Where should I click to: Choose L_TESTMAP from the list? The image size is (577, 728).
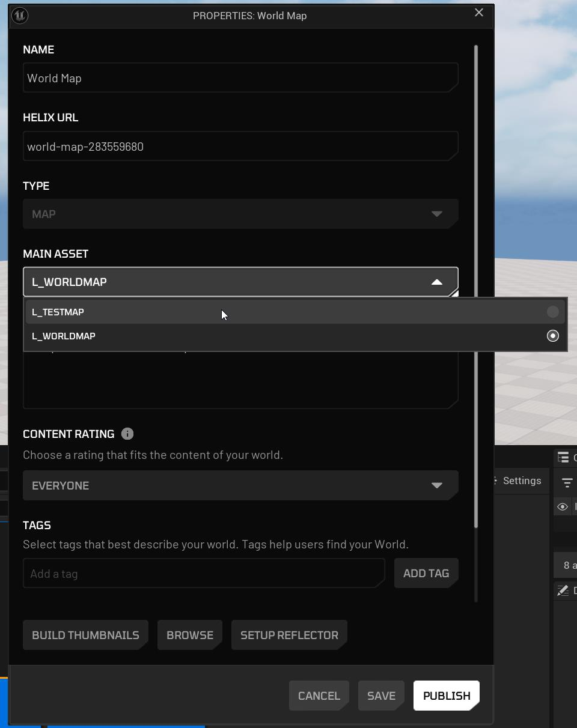coord(58,312)
